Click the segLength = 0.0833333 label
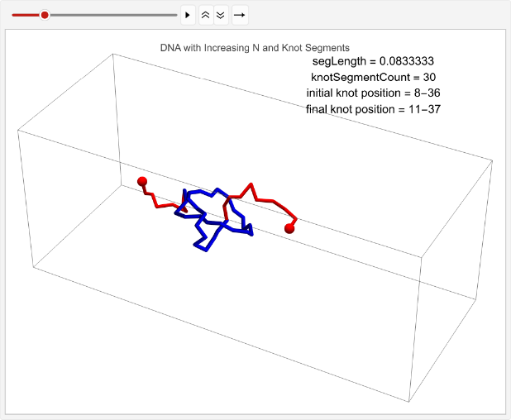 click(373, 61)
